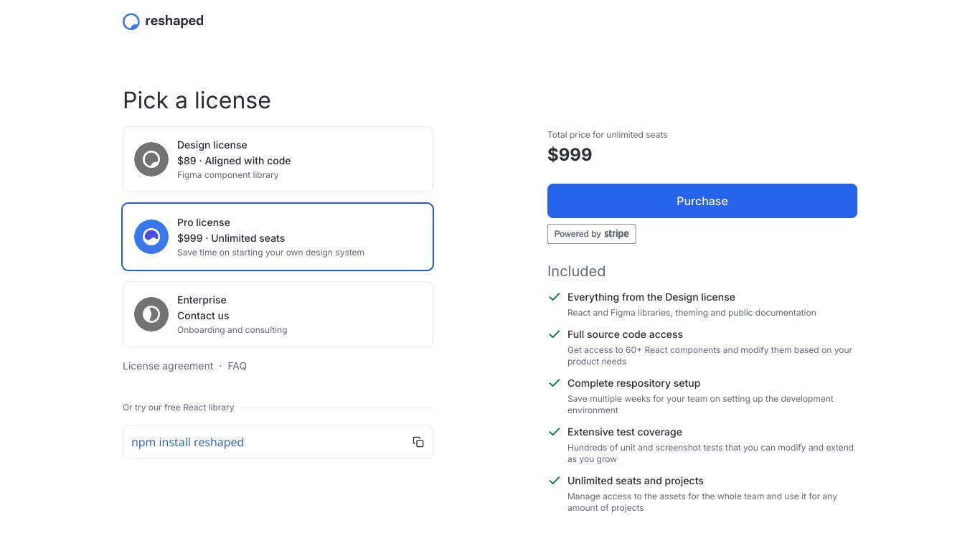Click the blue Pro license icon
Screen dimensions: 980x551
[151, 237]
